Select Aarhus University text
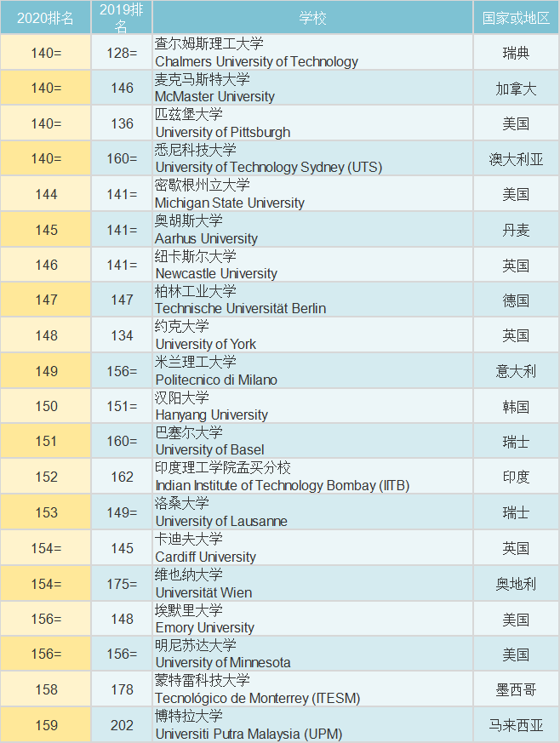Screen dimensions: 560x743 pos(206,238)
